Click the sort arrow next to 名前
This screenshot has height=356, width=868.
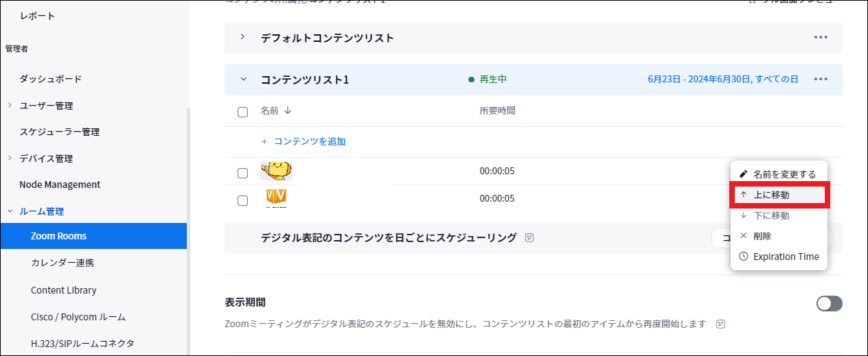click(x=288, y=110)
